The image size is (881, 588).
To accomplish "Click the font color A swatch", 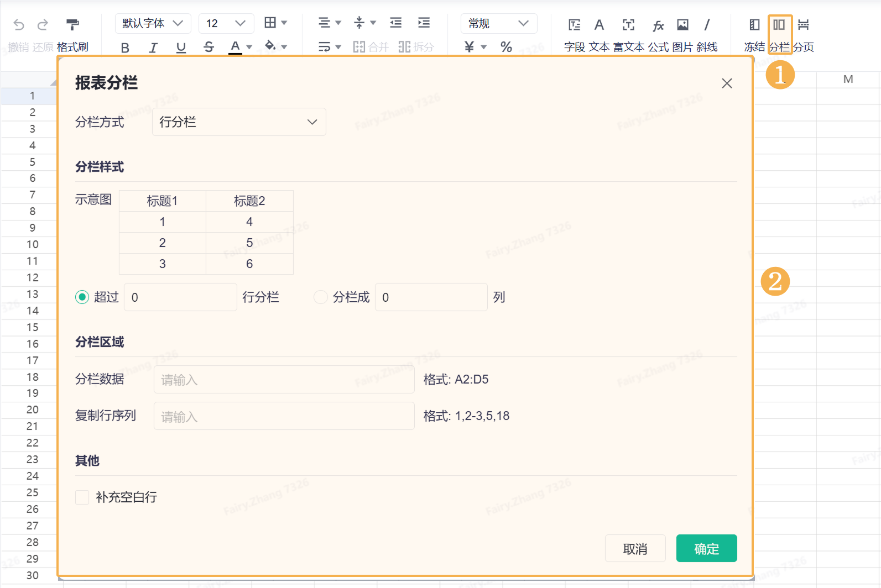I will [x=236, y=47].
